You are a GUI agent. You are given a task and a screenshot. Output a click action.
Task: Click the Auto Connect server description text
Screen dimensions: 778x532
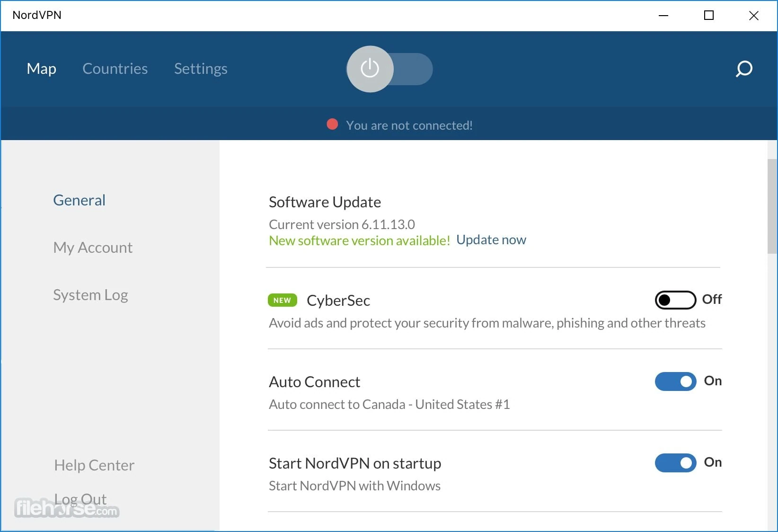click(389, 404)
